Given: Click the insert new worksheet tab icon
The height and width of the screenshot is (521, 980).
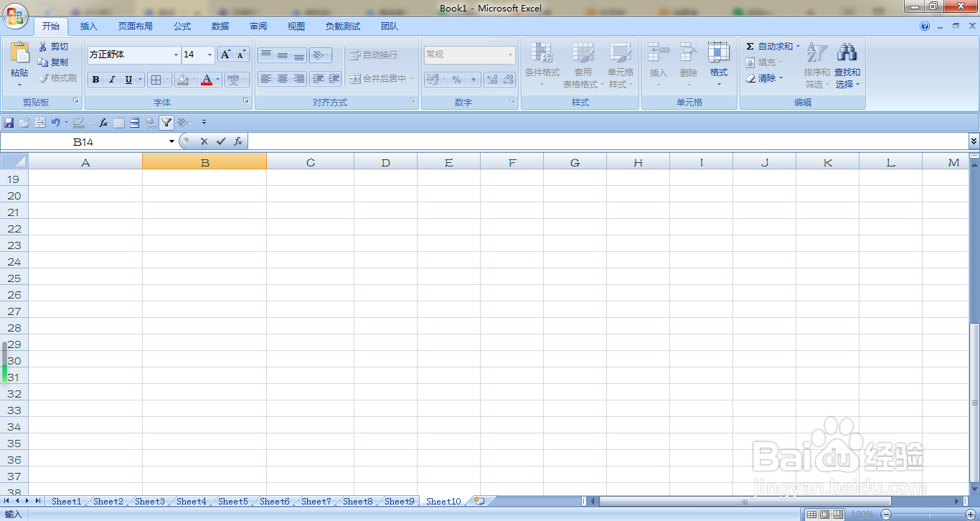Looking at the screenshot, I should pyautogui.click(x=479, y=502).
